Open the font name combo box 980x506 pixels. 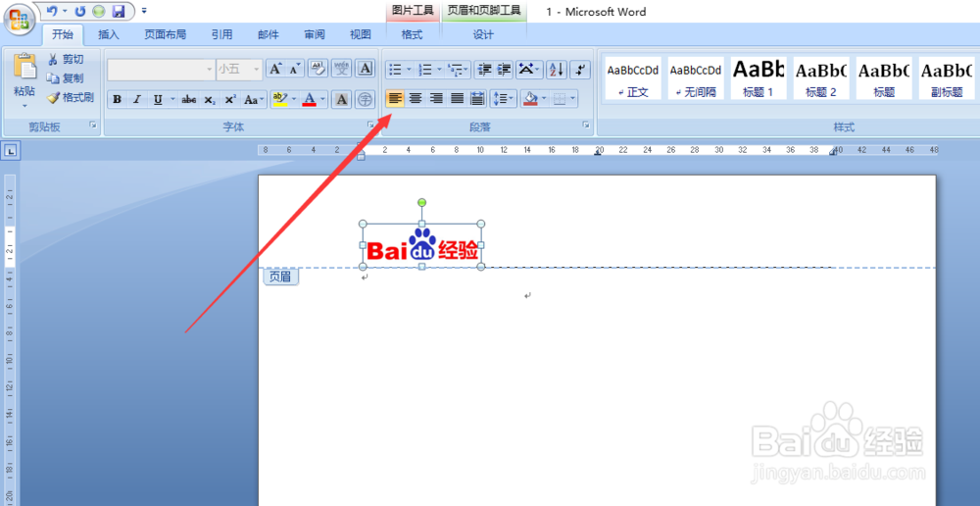click(x=162, y=70)
